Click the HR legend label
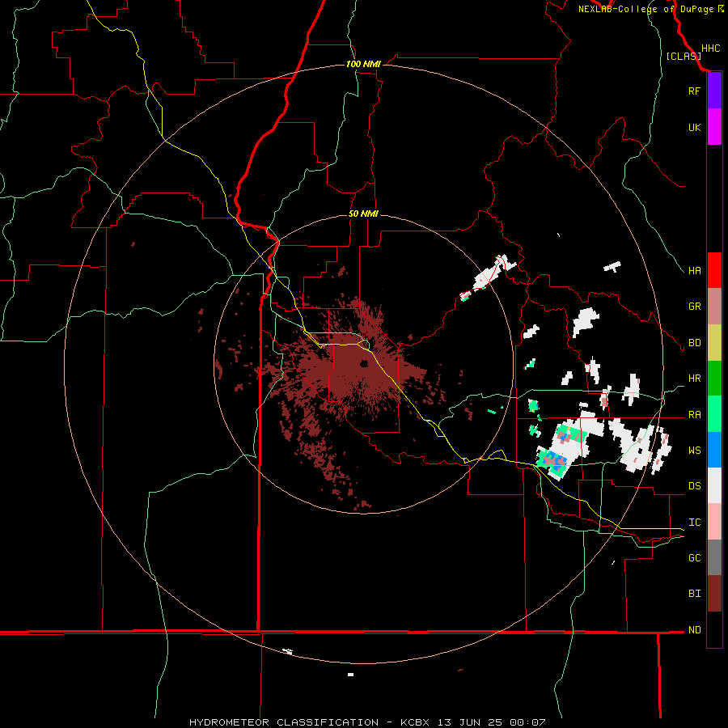728x728 pixels. coord(694,379)
